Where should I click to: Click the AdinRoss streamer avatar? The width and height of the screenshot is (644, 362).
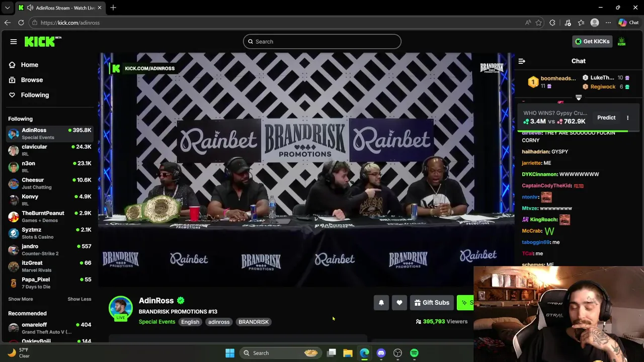121,308
